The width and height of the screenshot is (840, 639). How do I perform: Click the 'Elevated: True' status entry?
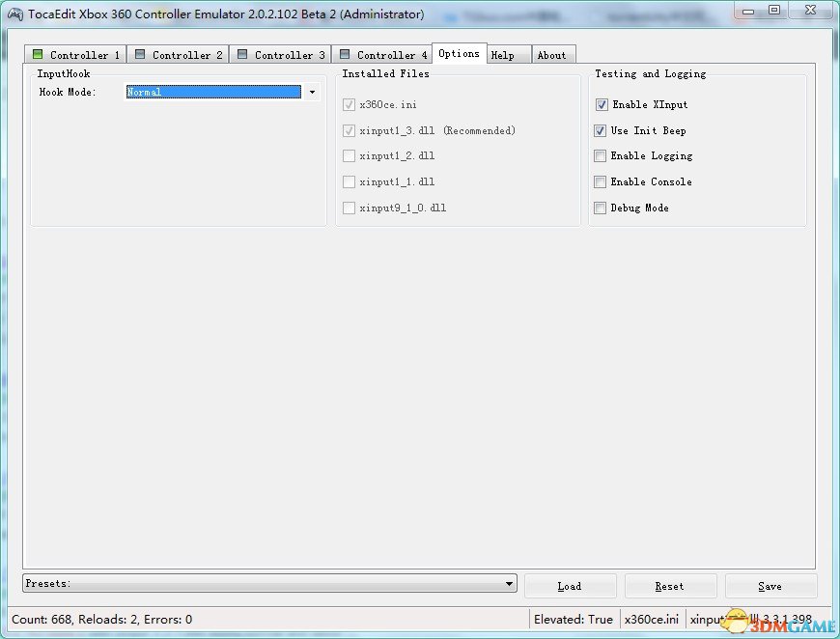[x=574, y=620]
